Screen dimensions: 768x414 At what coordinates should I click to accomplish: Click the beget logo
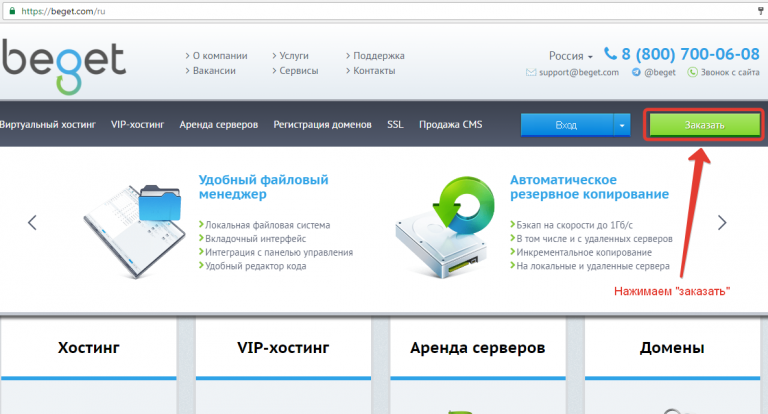point(64,67)
